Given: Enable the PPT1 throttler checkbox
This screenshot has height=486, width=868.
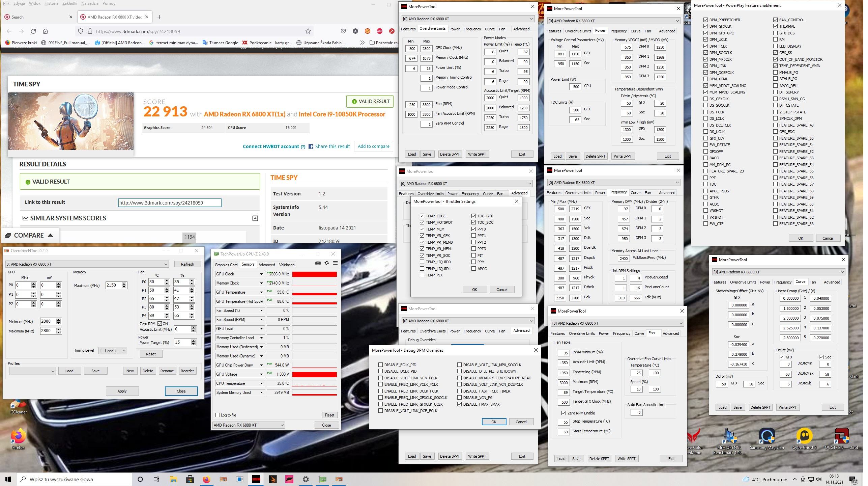Looking at the screenshot, I should click(473, 236).
